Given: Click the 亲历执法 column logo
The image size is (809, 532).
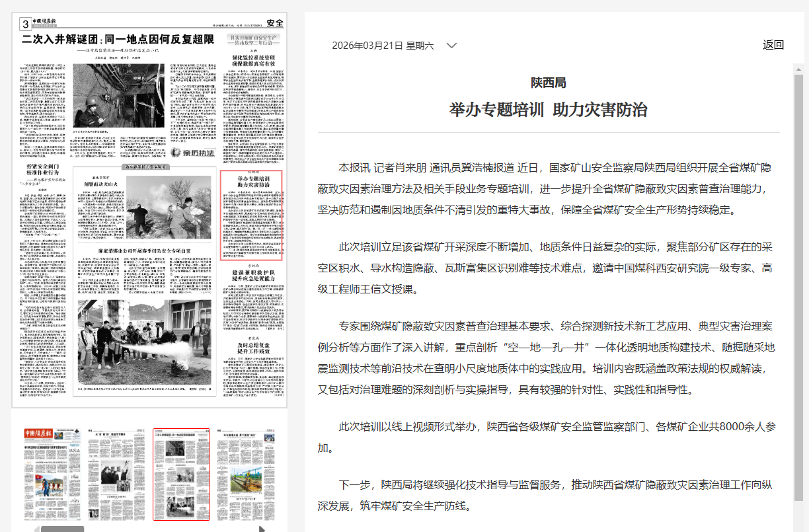Looking at the screenshot, I should tap(192, 153).
